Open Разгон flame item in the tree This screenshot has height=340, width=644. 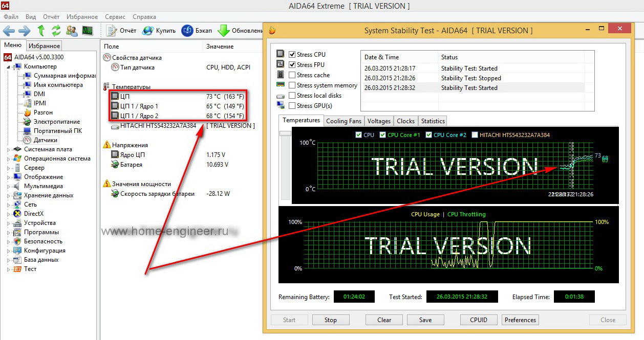(38, 112)
